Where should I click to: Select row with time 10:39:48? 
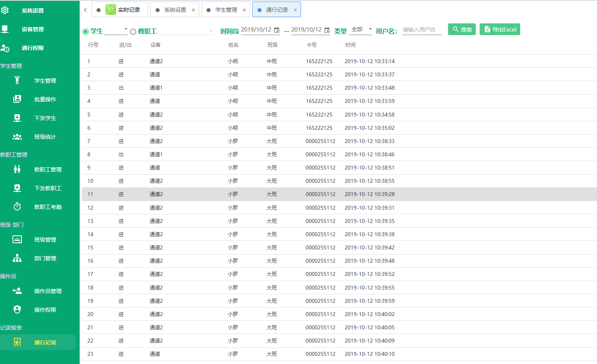(339, 261)
